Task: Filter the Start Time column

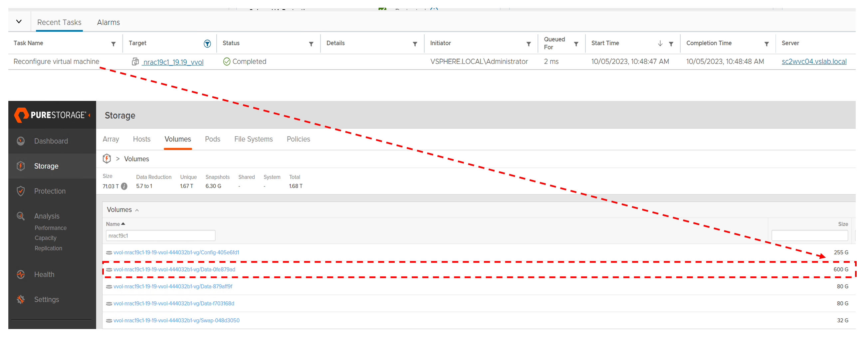Action: point(671,44)
